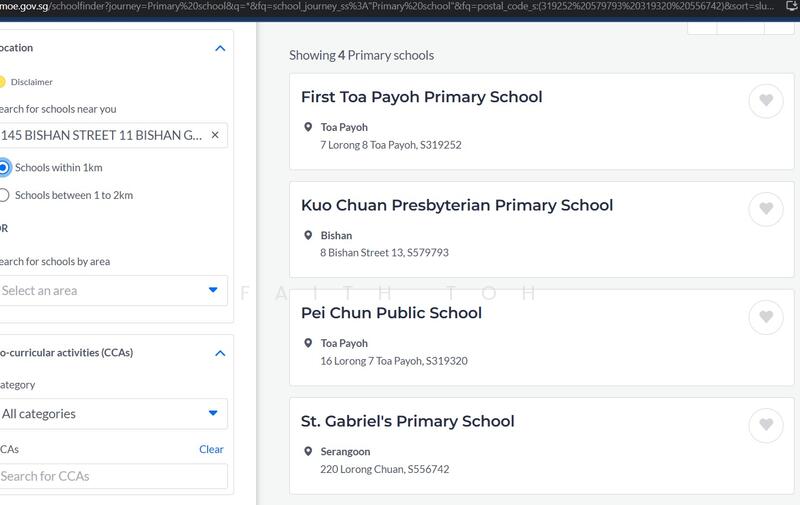The width and height of the screenshot is (800, 505).
Task: Click location pin beside Serangoon
Action: 308,452
